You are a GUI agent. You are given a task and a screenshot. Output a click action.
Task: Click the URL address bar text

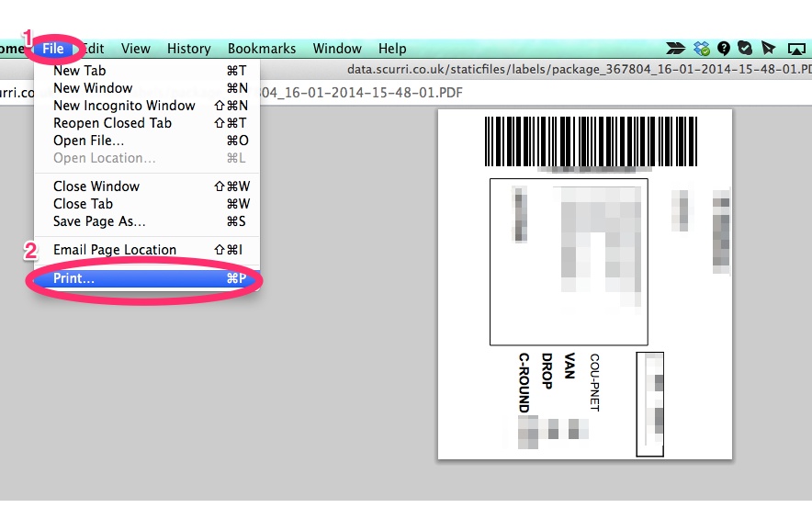coord(579,70)
